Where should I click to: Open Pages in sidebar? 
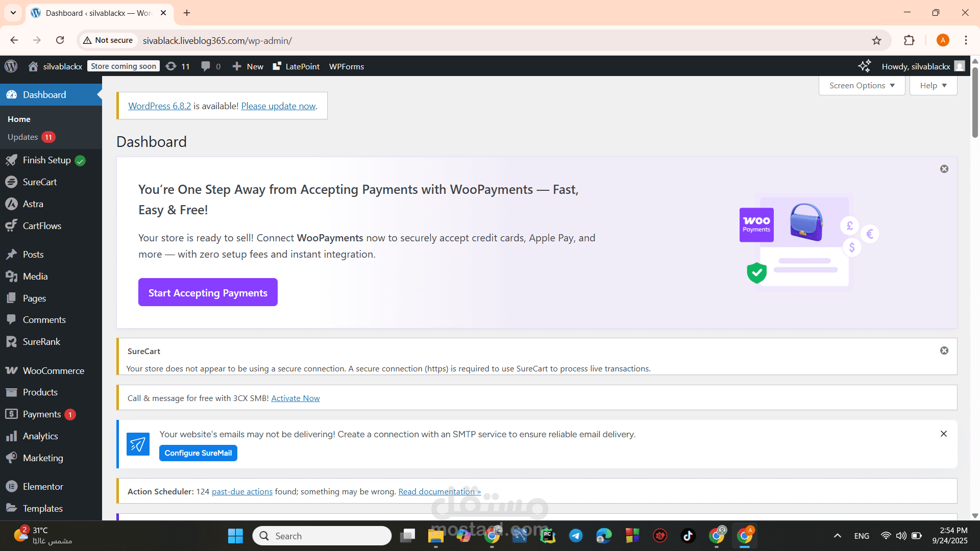coord(51,298)
